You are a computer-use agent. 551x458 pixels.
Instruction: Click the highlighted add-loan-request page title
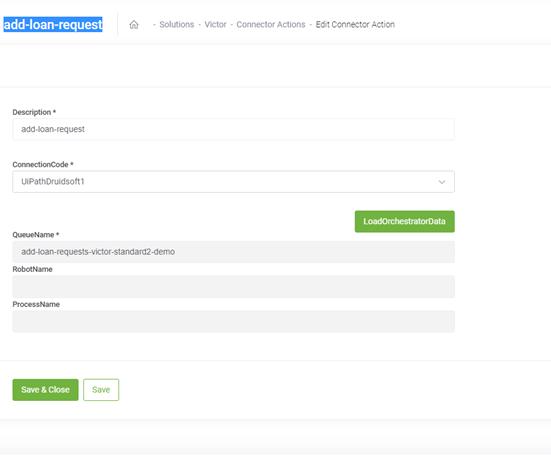53,25
